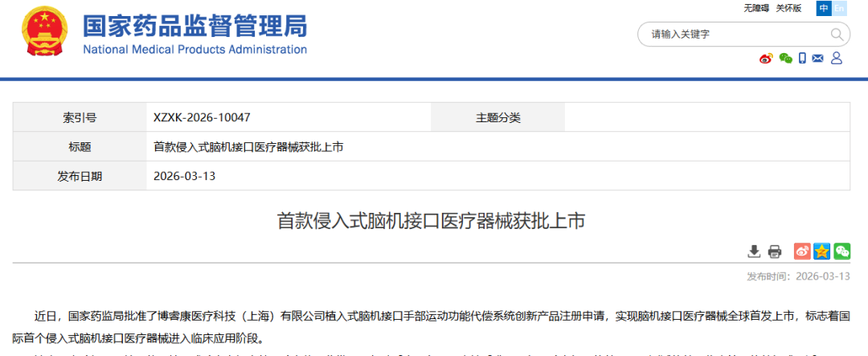Click the national emblem logo

pos(44,31)
